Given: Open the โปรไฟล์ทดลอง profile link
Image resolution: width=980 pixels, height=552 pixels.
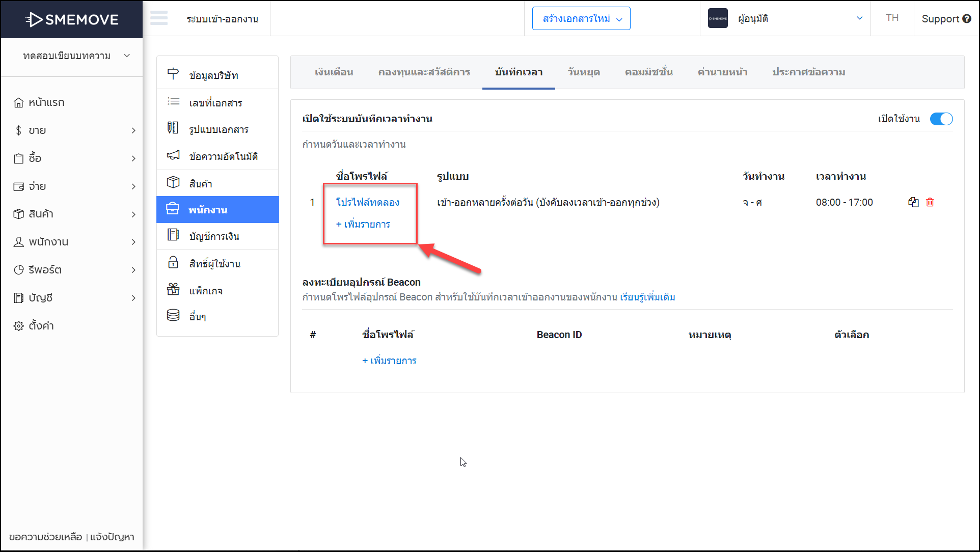Looking at the screenshot, I should click(x=368, y=202).
